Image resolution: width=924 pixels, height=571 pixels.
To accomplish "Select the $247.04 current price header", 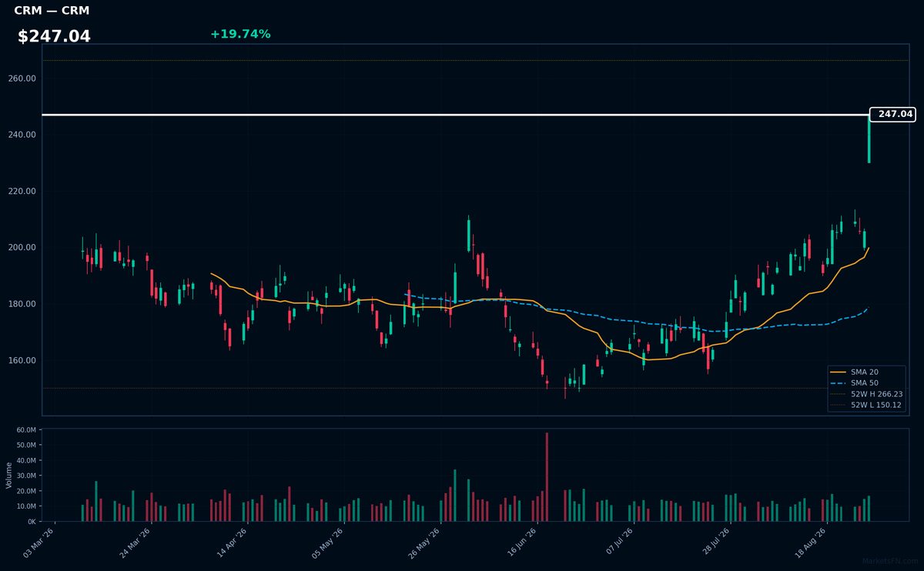I will click(x=54, y=36).
